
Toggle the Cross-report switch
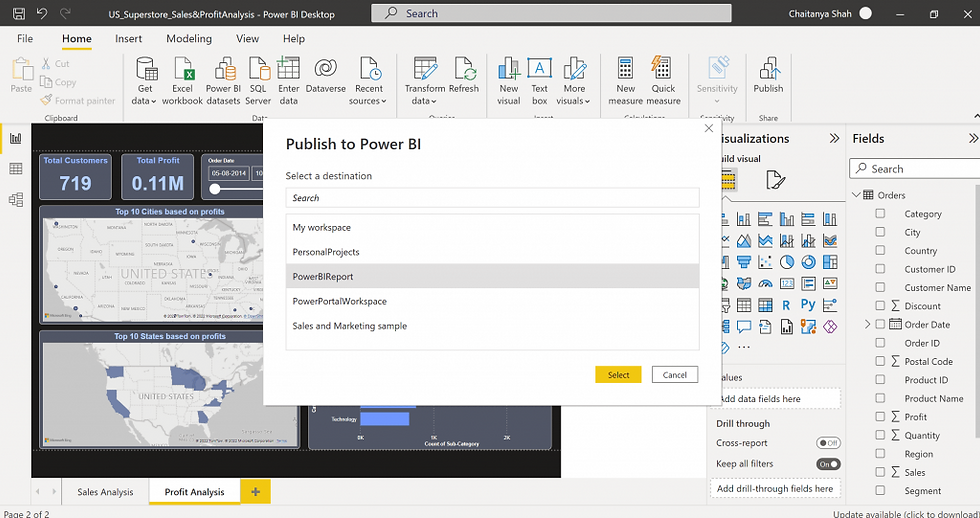tap(828, 443)
